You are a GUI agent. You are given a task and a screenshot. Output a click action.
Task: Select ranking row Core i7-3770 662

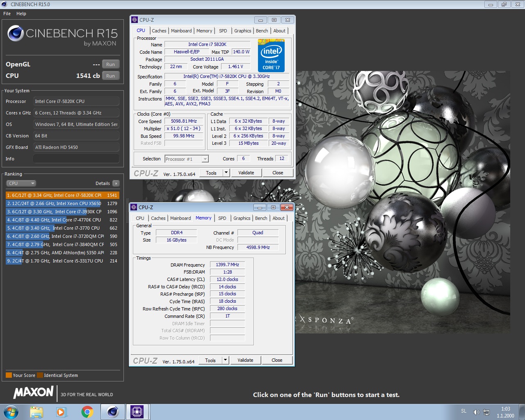62,228
